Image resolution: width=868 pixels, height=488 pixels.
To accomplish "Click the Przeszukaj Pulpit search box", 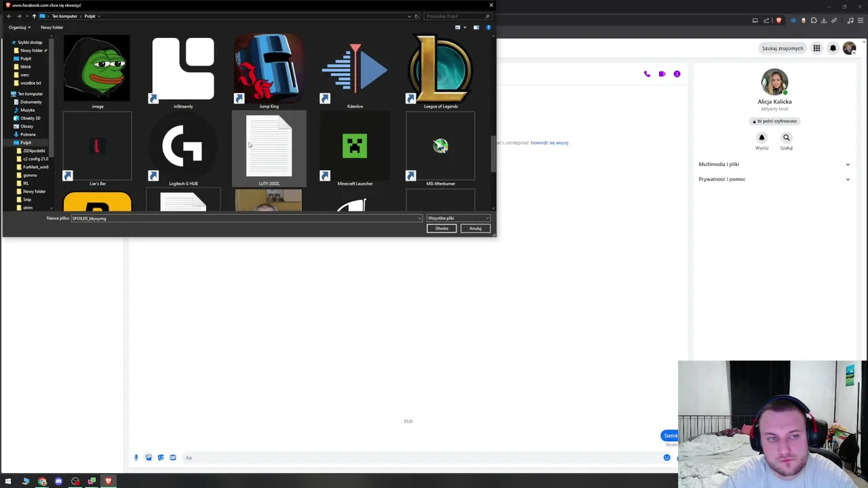I will click(x=456, y=16).
